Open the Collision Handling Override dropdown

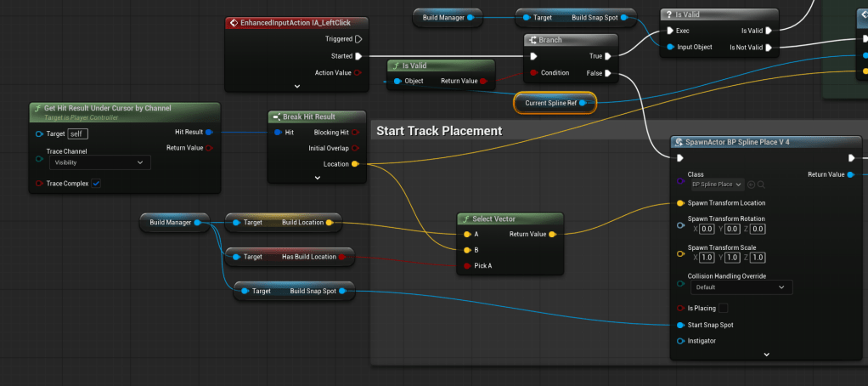click(740, 287)
